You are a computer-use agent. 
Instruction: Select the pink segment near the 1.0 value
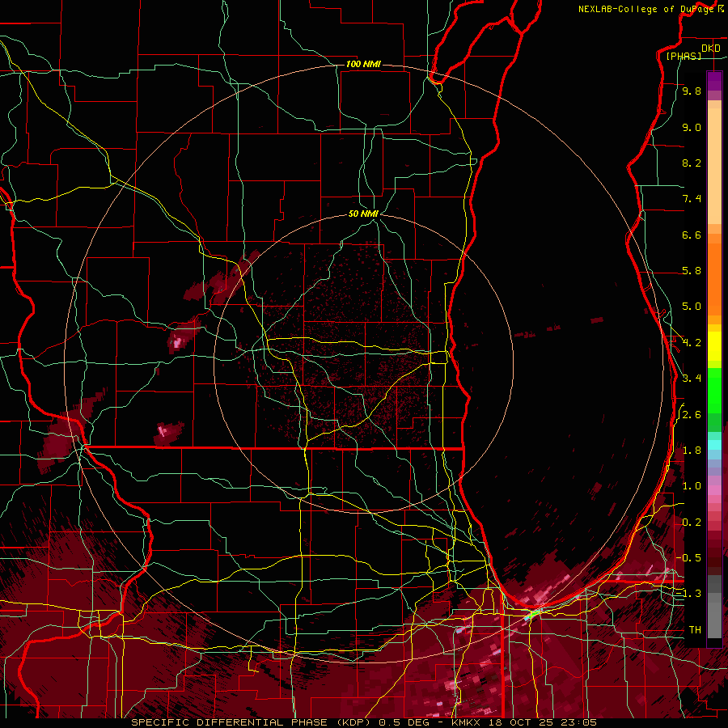pyautogui.click(x=714, y=489)
